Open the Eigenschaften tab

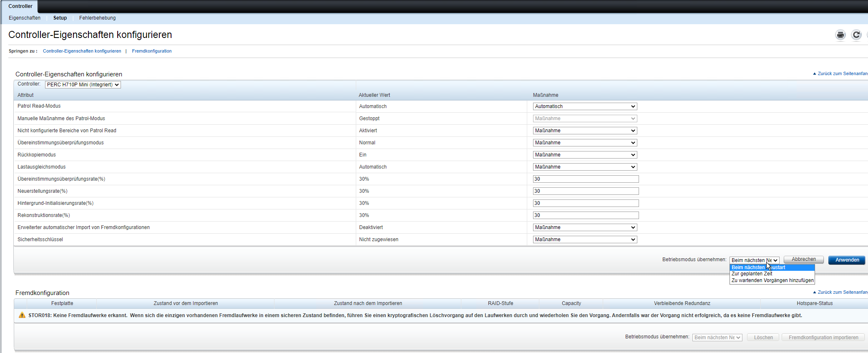click(25, 18)
